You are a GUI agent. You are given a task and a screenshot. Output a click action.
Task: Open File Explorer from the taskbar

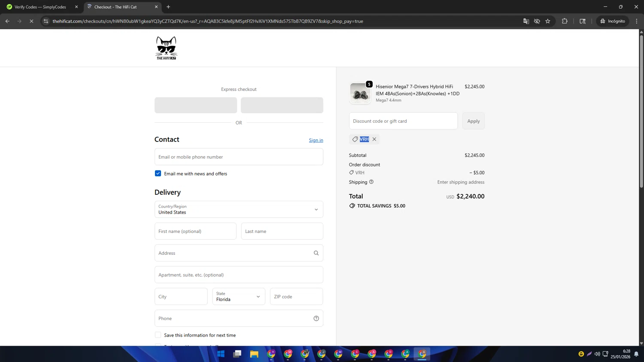pyautogui.click(x=254, y=354)
